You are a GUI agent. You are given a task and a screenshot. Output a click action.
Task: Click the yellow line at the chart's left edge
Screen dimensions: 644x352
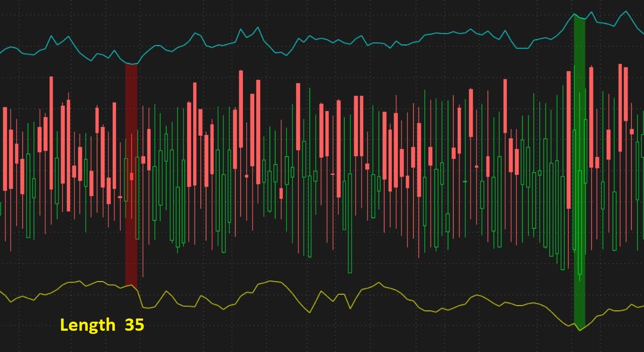3,292
